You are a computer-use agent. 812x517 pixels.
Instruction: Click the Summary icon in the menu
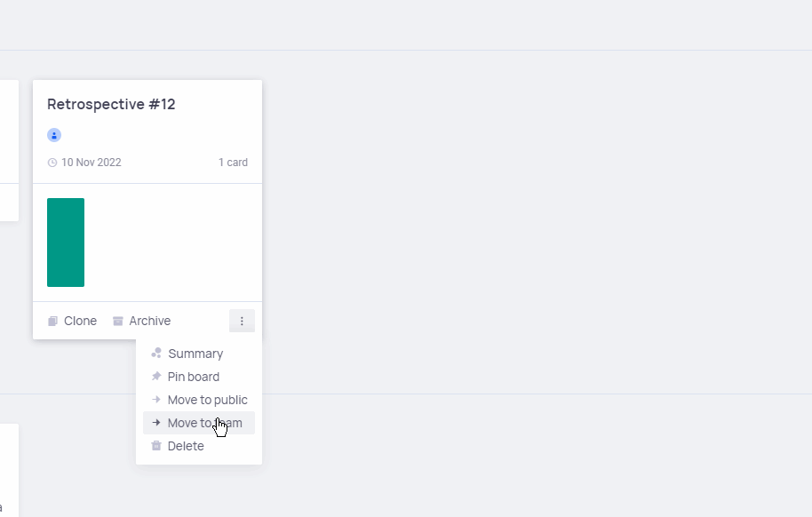tap(156, 354)
